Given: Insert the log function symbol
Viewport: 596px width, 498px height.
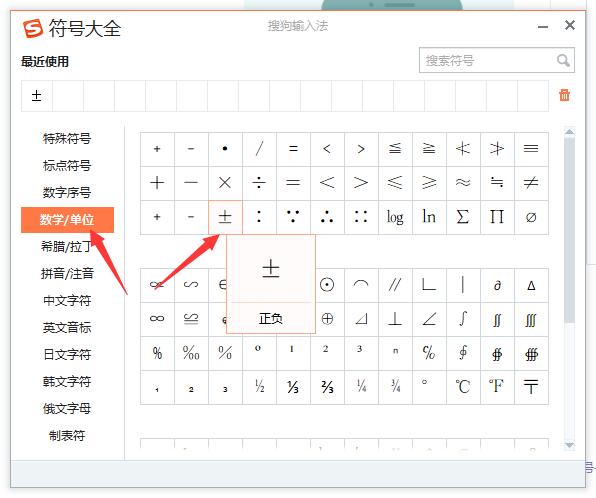Looking at the screenshot, I should [x=395, y=217].
